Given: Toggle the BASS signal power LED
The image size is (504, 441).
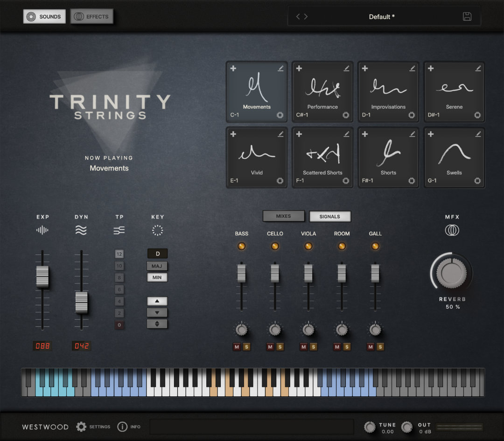Looking at the screenshot, I should tap(241, 246).
